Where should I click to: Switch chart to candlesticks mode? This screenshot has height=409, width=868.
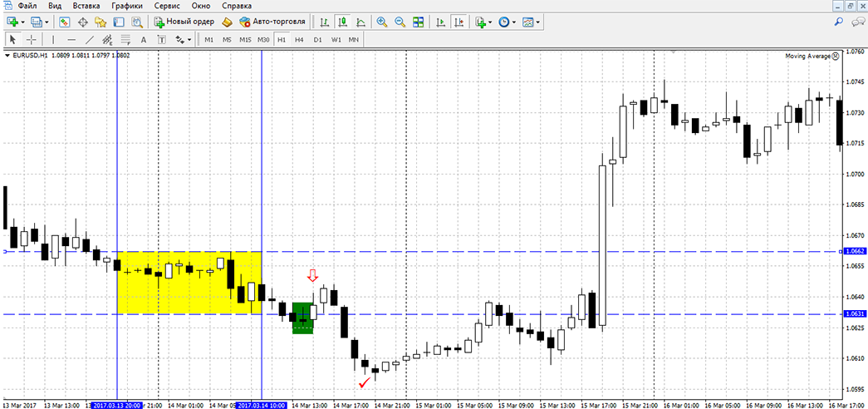[x=343, y=22]
